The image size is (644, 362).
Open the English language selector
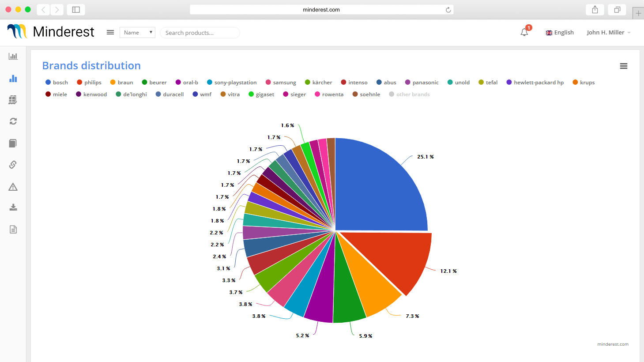point(560,32)
